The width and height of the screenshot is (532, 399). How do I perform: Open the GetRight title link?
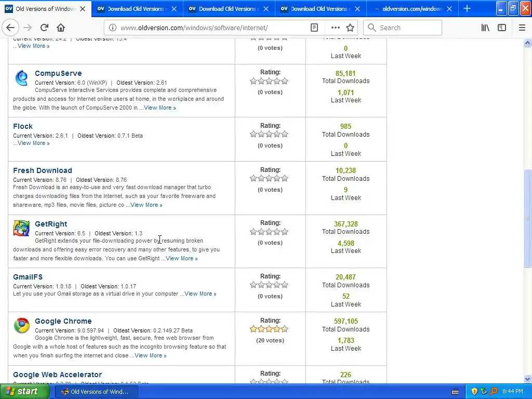[x=51, y=224]
